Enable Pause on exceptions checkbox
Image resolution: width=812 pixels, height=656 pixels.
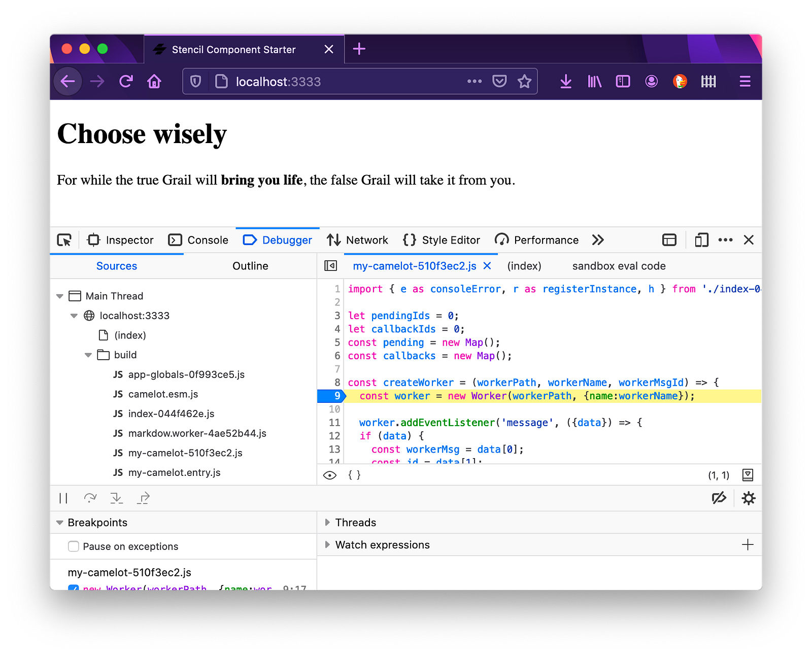74,546
